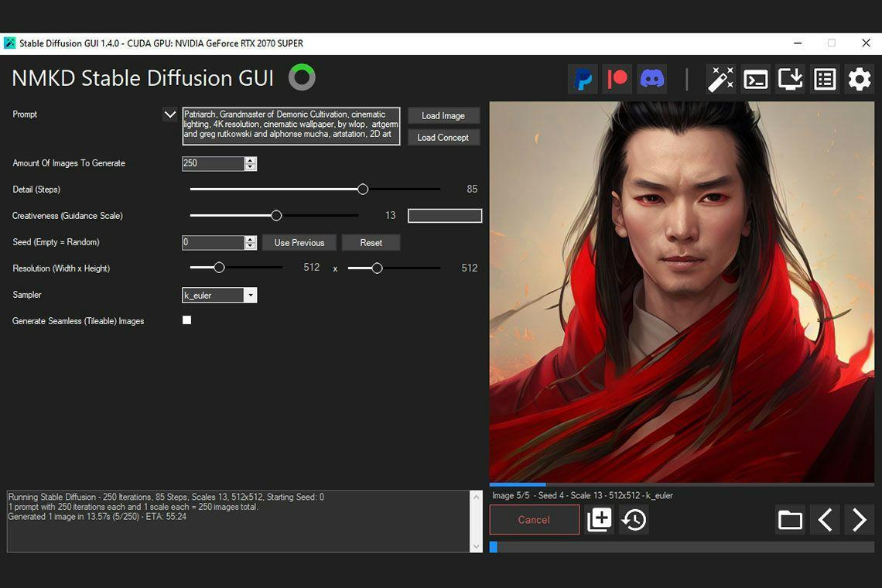The image size is (882, 588).
Task: Open the settings gear icon
Action: pyautogui.click(x=860, y=79)
